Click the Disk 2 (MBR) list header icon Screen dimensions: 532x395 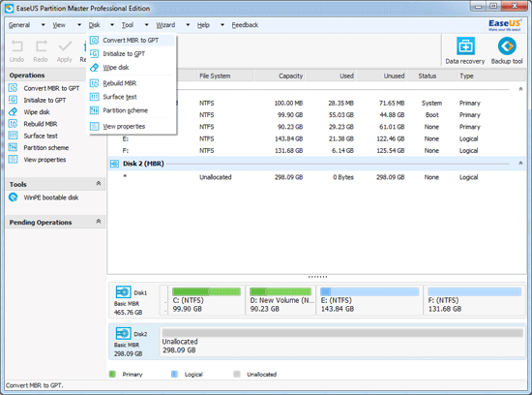[x=114, y=164]
